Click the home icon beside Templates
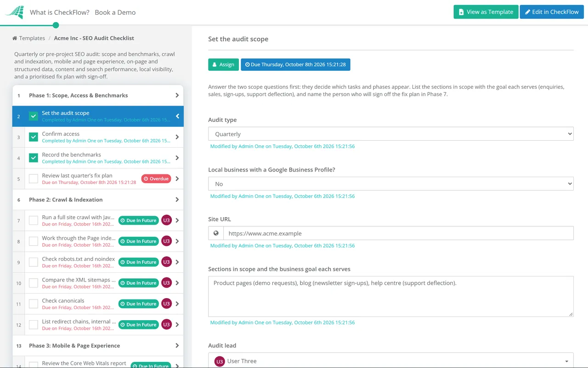This screenshot has width=588, height=368. click(x=15, y=38)
